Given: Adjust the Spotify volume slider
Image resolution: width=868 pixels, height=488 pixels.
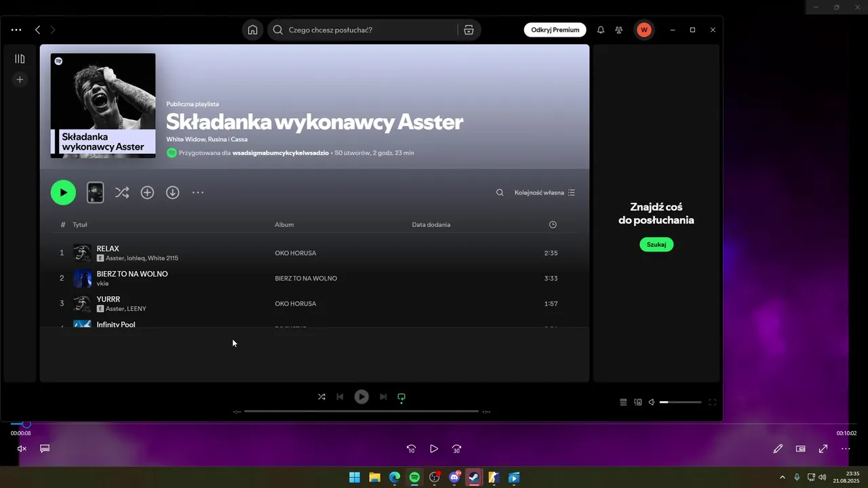Looking at the screenshot, I should pos(681,402).
